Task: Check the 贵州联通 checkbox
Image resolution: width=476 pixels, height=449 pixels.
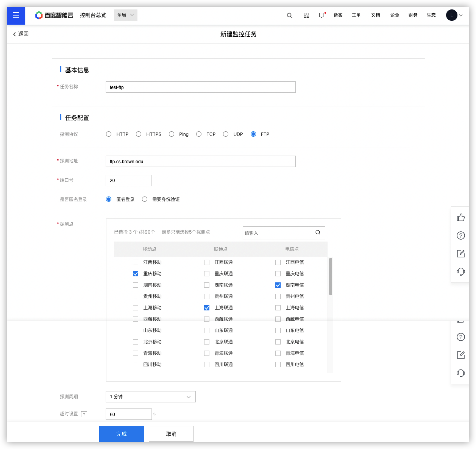Action: click(x=206, y=296)
